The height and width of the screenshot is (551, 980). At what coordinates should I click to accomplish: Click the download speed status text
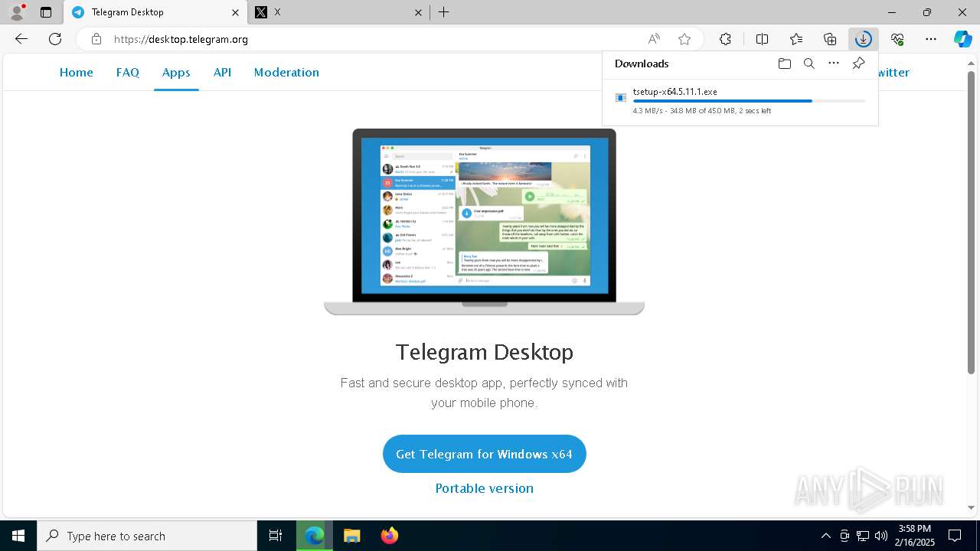point(701,111)
